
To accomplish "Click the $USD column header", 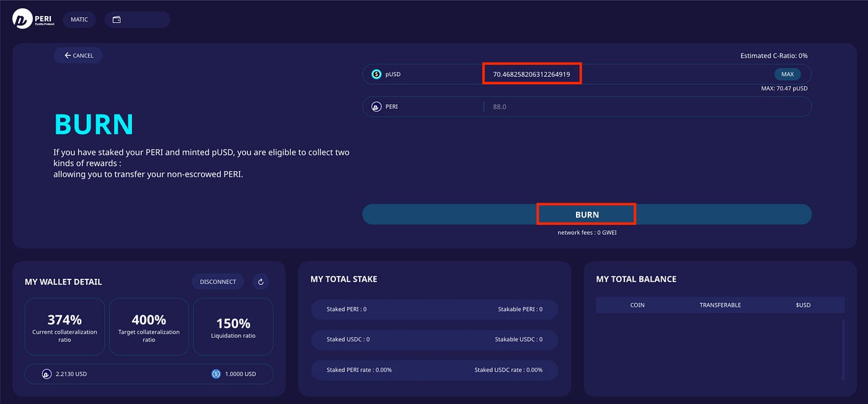I will [x=804, y=305].
